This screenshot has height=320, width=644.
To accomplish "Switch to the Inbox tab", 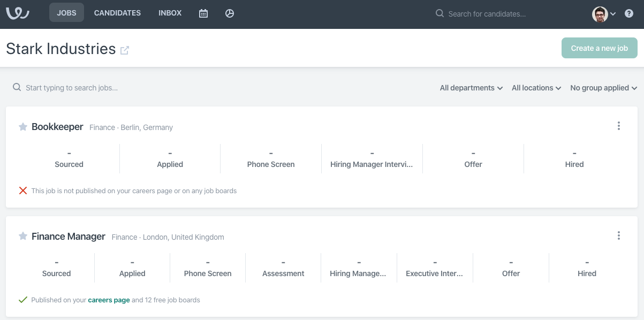I will coord(170,13).
